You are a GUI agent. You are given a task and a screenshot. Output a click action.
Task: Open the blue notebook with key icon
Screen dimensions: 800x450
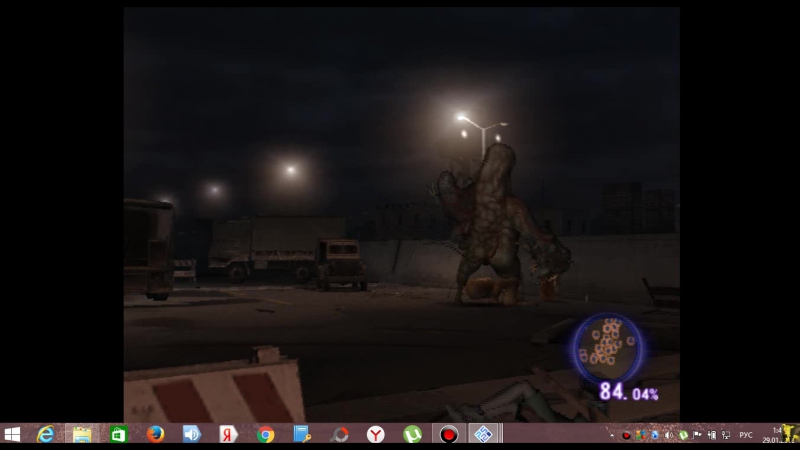click(302, 435)
